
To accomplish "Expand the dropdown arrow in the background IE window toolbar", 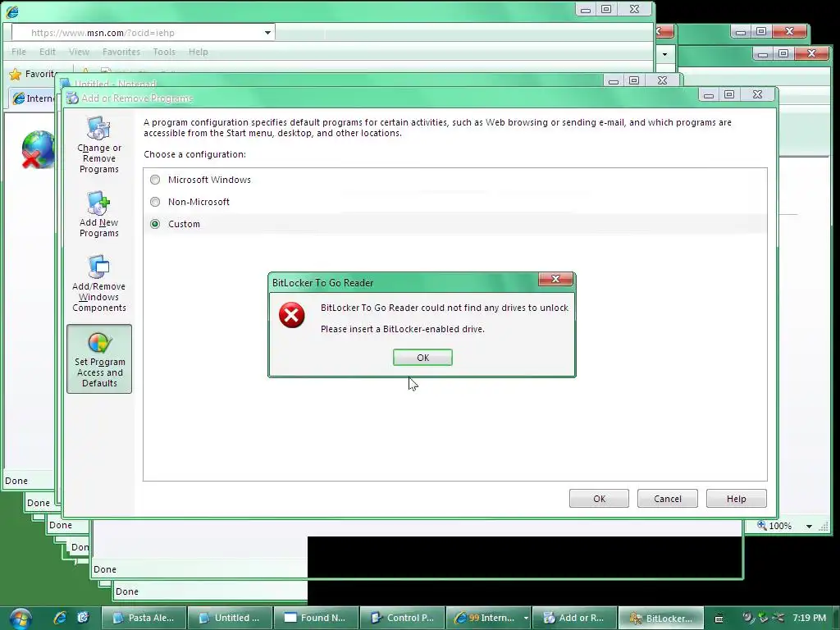I will 664,54.
